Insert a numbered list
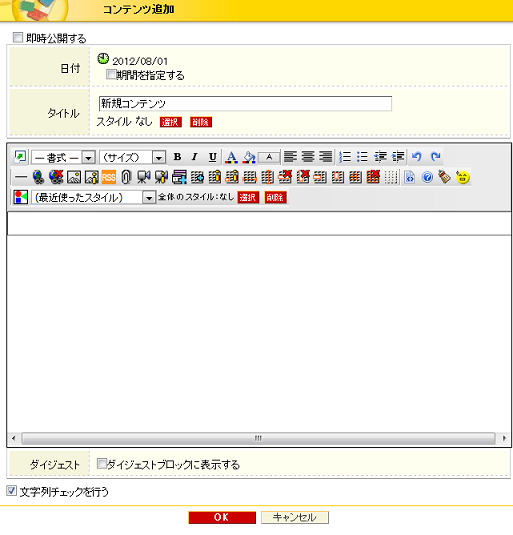The height and width of the screenshot is (535, 513). (345, 157)
